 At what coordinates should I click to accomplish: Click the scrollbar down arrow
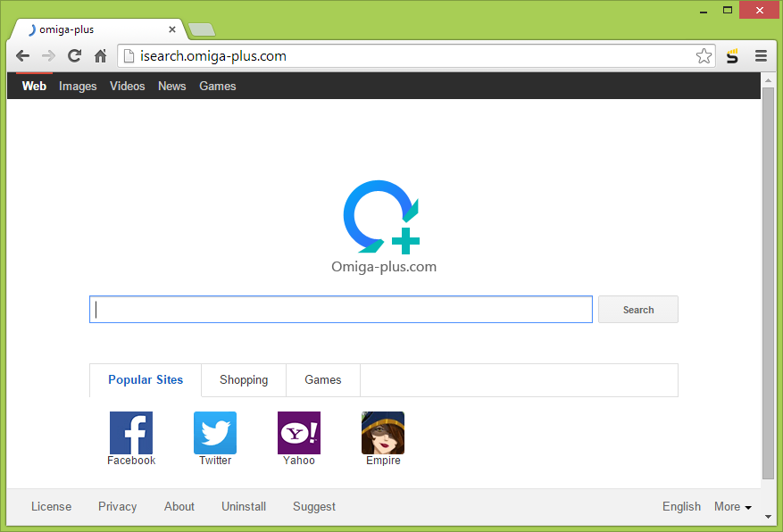coord(768,517)
